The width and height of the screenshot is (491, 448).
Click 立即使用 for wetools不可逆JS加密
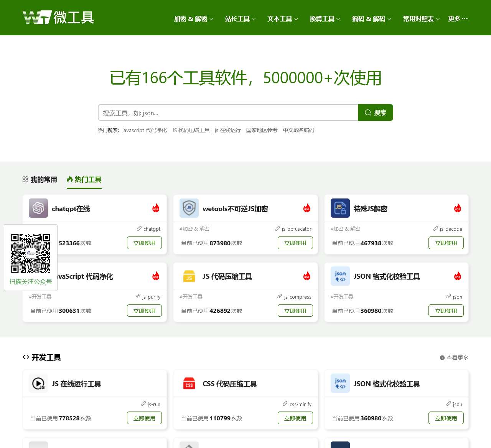pyautogui.click(x=295, y=243)
